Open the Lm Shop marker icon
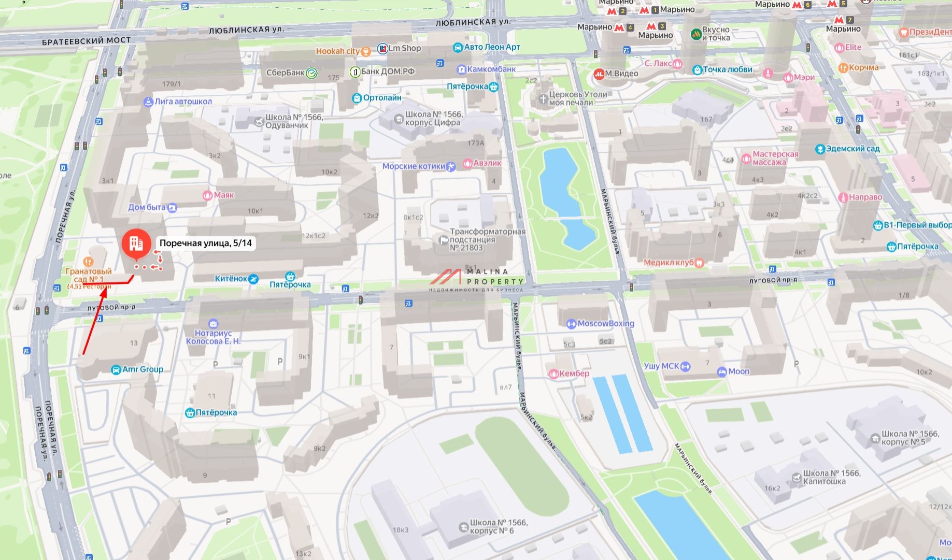Viewport: 952px width, 560px height. point(382,48)
